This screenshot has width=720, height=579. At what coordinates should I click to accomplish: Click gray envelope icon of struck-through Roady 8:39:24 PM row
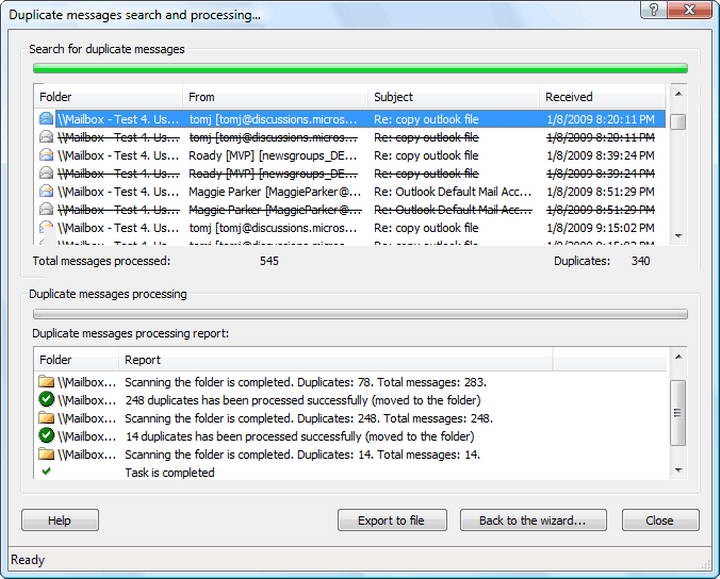[x=46, y=173]
